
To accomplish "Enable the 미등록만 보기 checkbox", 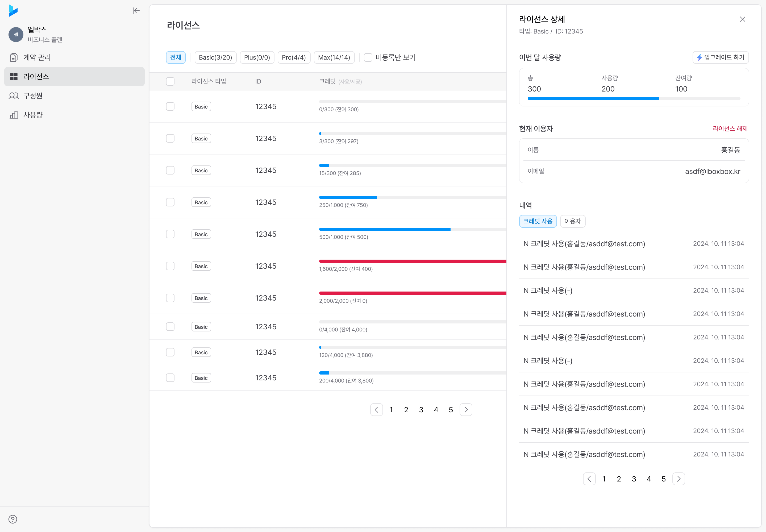I will (368, 57).
